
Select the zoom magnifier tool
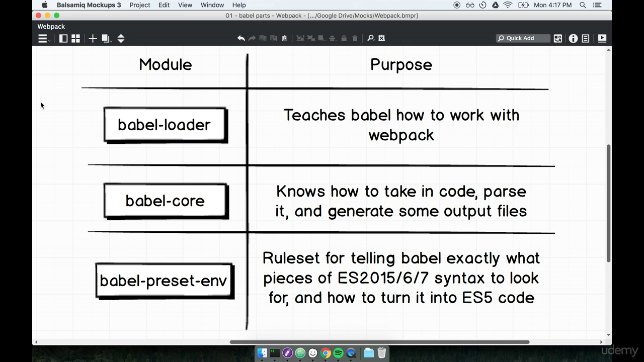pos(370,38)
